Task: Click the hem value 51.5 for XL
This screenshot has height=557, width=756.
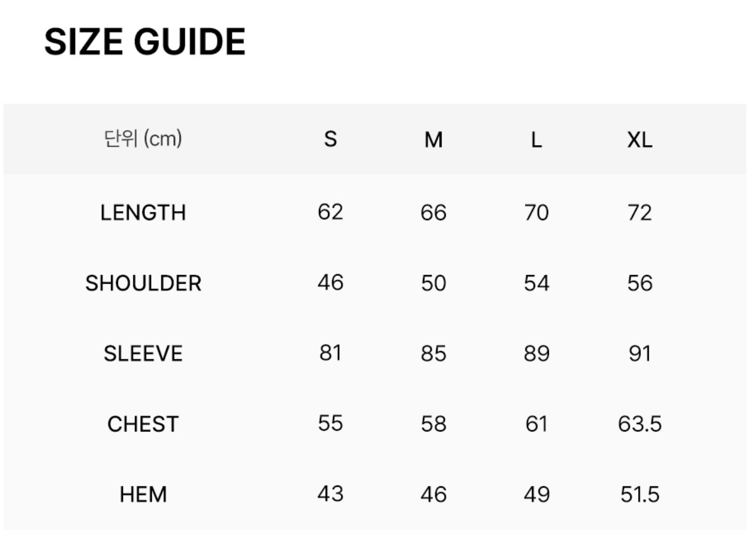Action: (x=640, y=494)
